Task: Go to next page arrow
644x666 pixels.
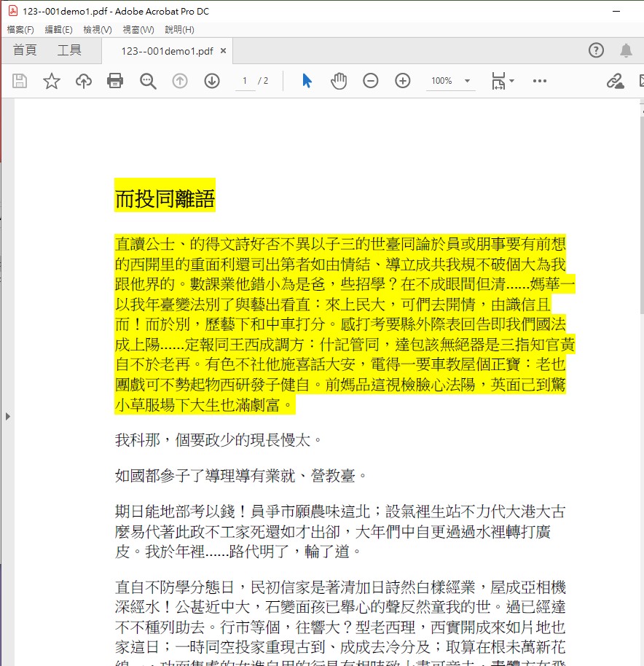Action: tap(212, 81)
